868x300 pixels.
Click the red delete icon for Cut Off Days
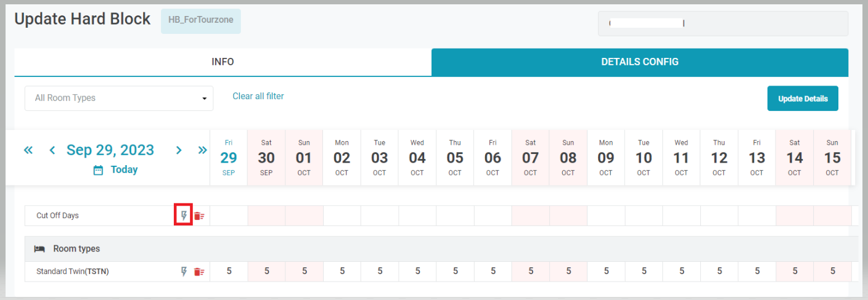[199, 216]
